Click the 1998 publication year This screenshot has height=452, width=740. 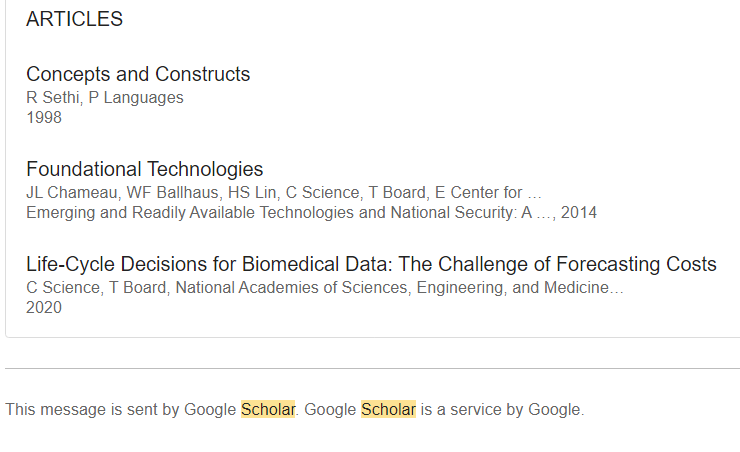(44, 117)
